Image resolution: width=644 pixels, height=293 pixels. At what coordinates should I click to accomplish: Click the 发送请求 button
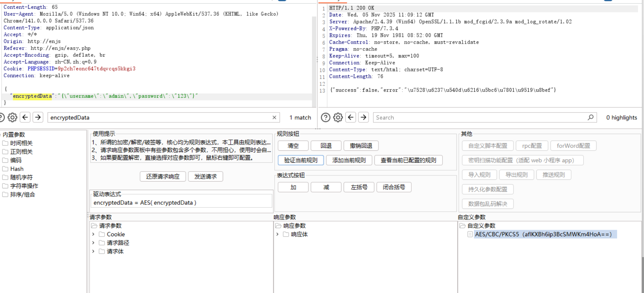[x=206, y=176]
